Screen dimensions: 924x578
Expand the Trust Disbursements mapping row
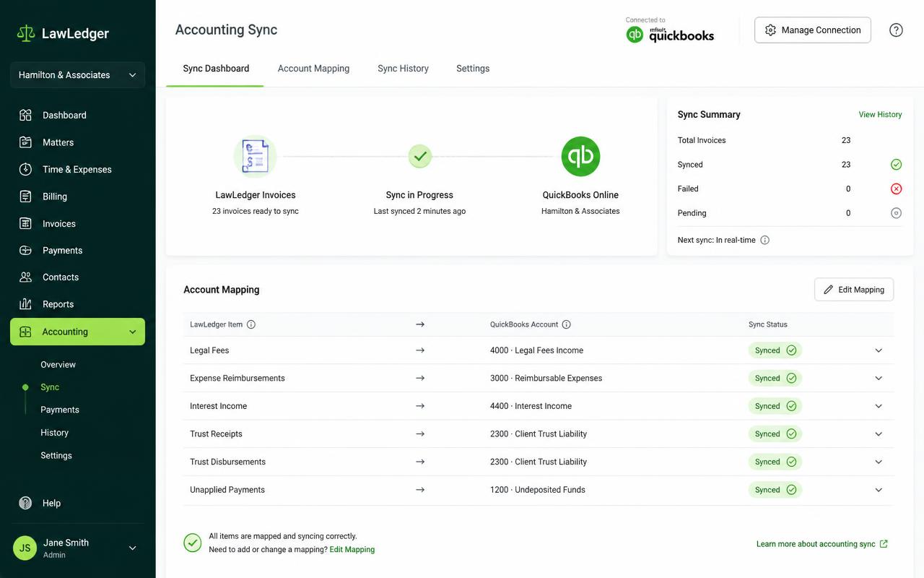coord(879,462)
